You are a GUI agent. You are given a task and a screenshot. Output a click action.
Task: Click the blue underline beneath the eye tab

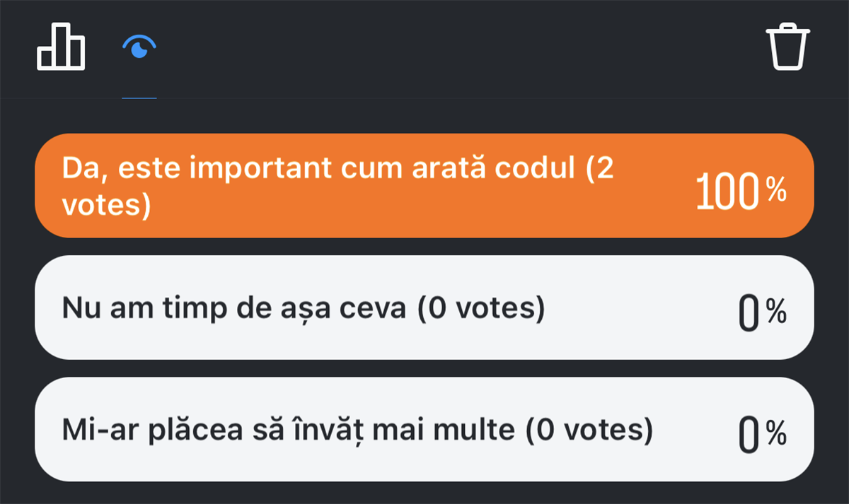tap(139, 98)
